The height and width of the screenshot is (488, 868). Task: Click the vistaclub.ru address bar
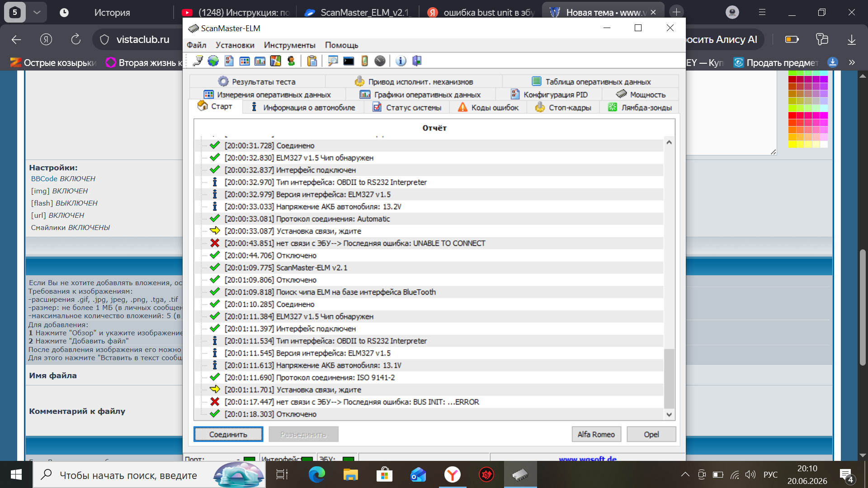[143, 40]
